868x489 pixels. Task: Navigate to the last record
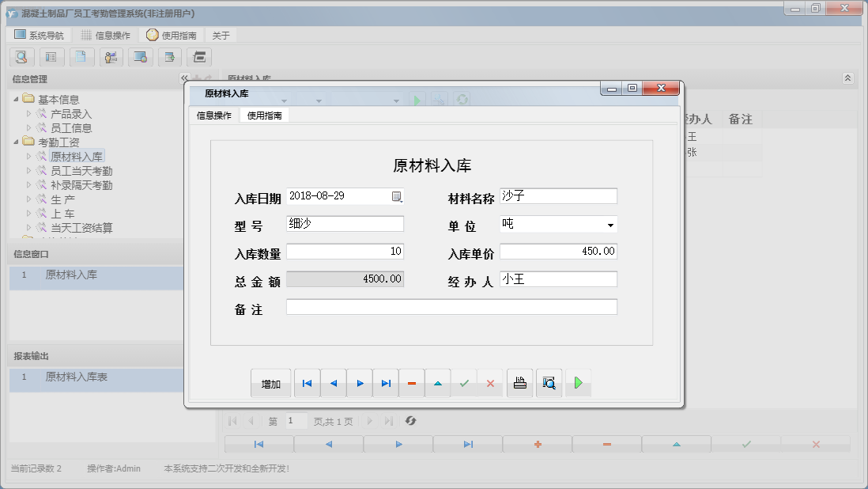[x=386, y=382]
